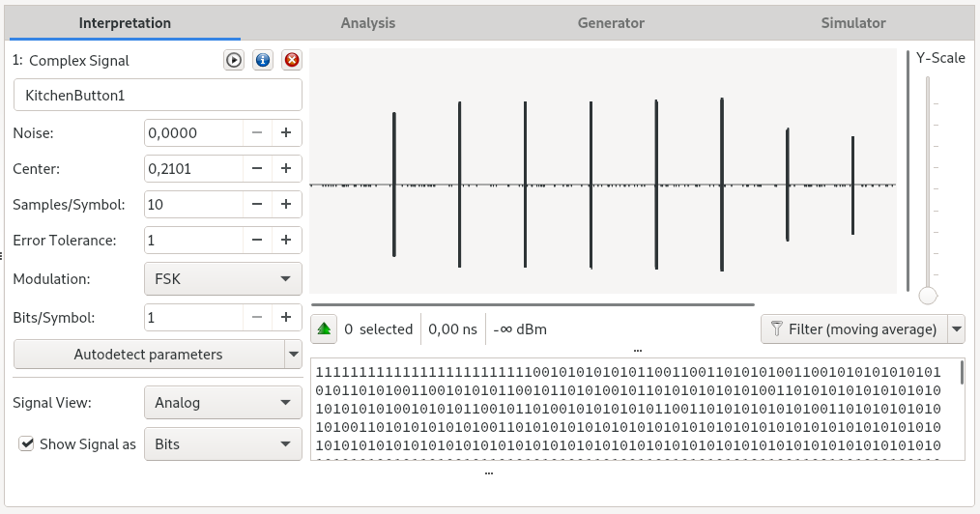Open the Analysis tab
The height and width of the screenshot is (514, 980).
367,23
